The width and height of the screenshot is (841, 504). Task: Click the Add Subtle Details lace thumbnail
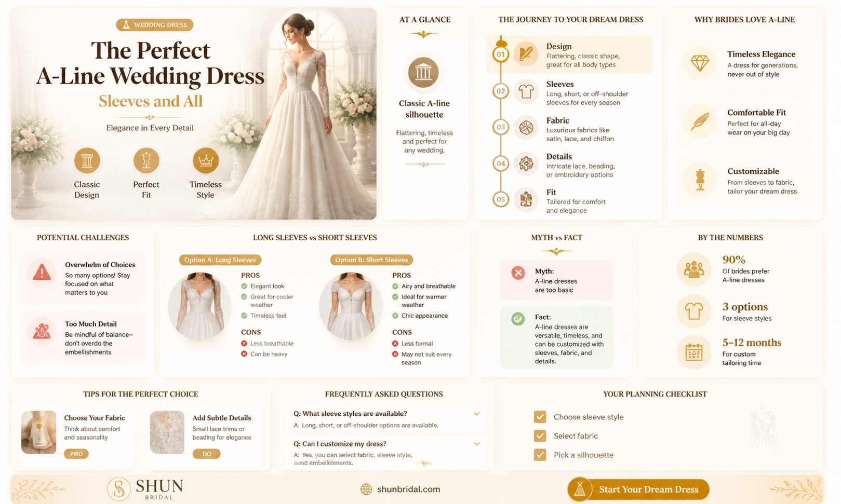click(x=167, y=432)
